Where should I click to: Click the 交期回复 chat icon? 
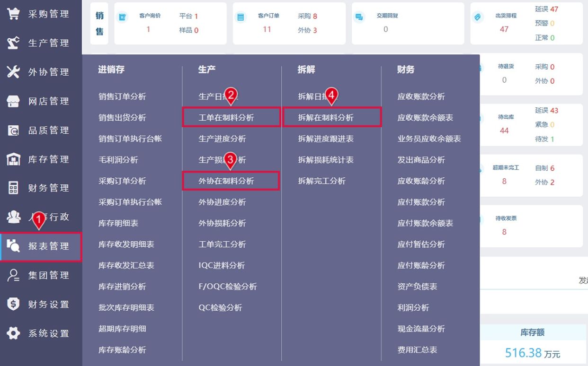pos(359,17)
